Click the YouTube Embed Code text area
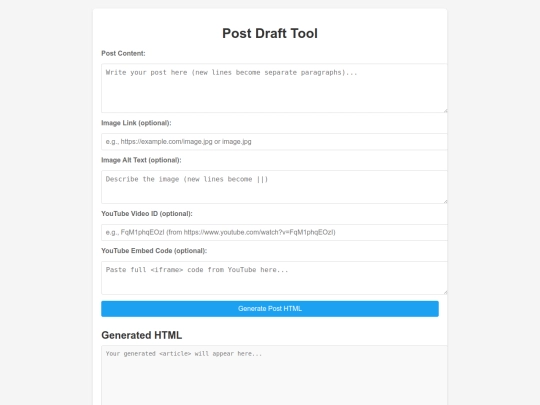 [x=274, y=278]
